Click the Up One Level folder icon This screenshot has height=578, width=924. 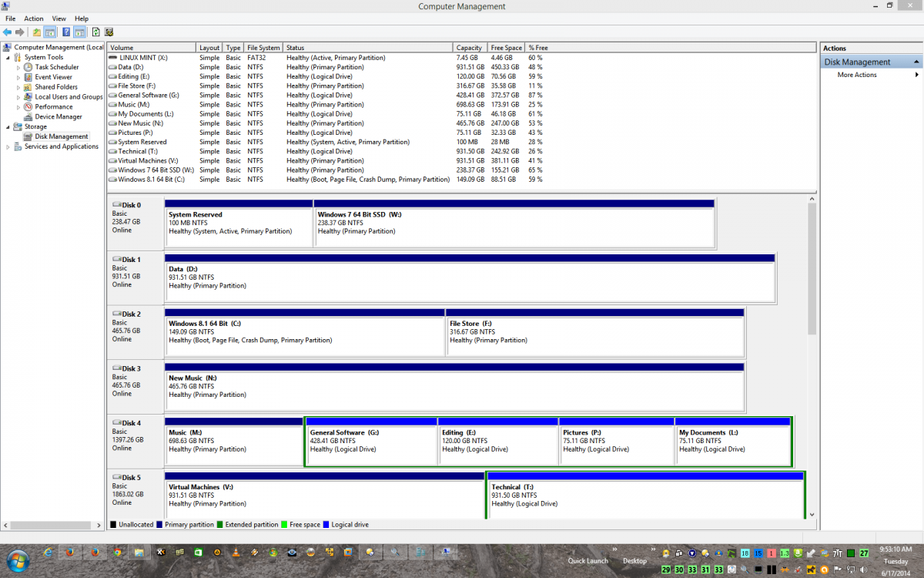click(x=37, y=32)
